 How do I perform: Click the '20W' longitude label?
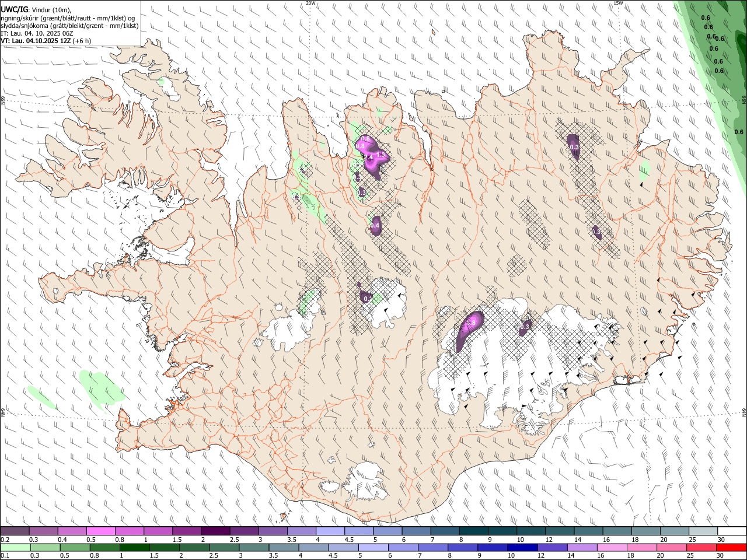[x=310, y=3]
